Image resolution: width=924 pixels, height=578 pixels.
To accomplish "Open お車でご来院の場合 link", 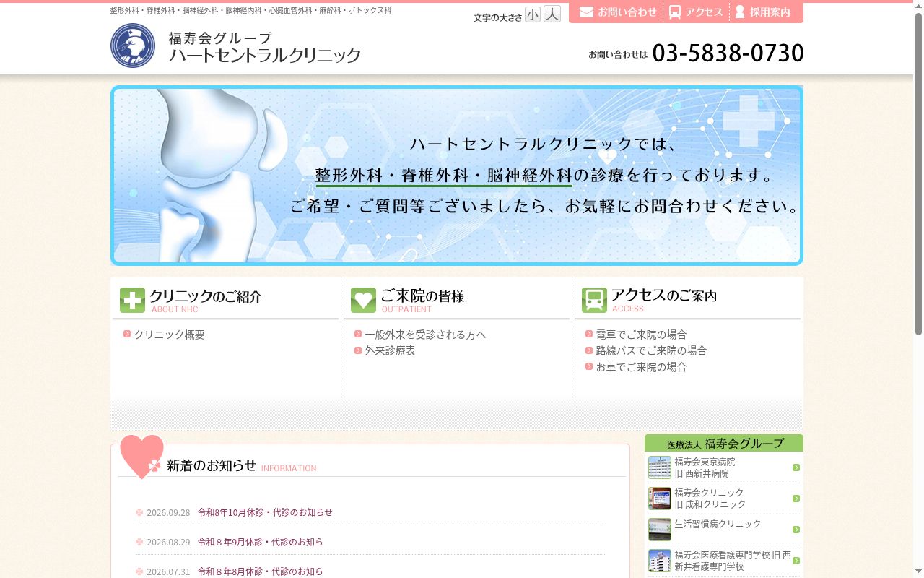I will click(x=641, y=367).
